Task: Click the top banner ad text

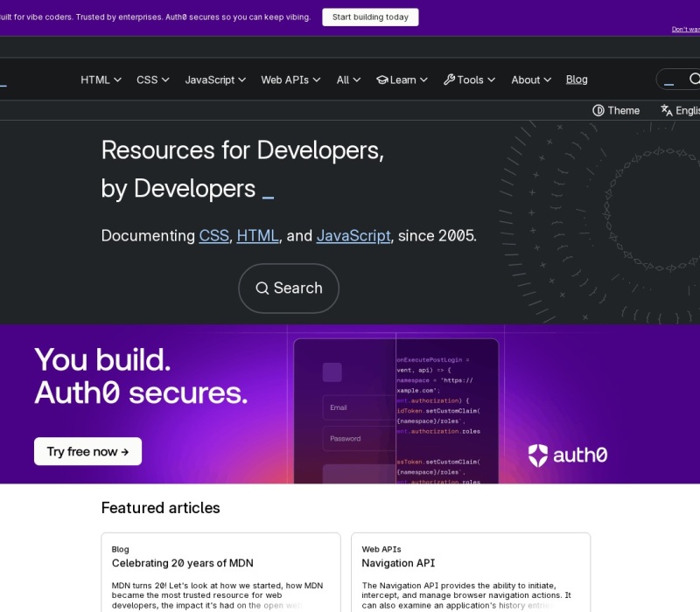Action: 156,17
